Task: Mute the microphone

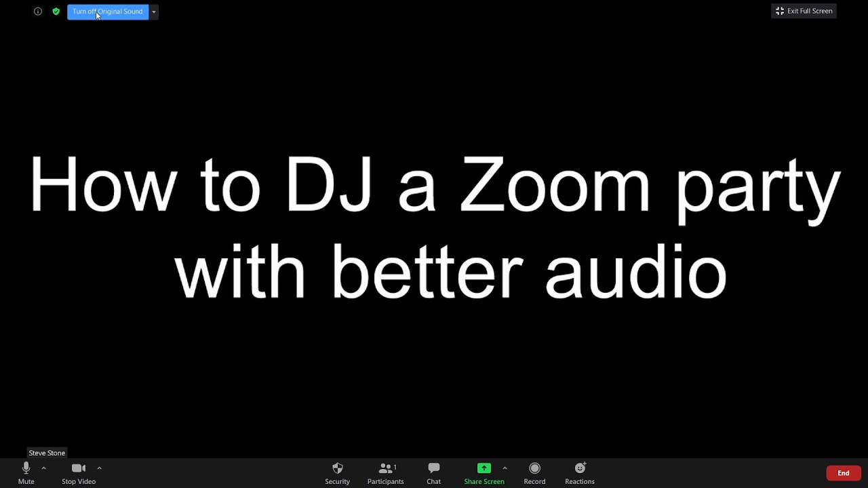Action: [26, 473]
